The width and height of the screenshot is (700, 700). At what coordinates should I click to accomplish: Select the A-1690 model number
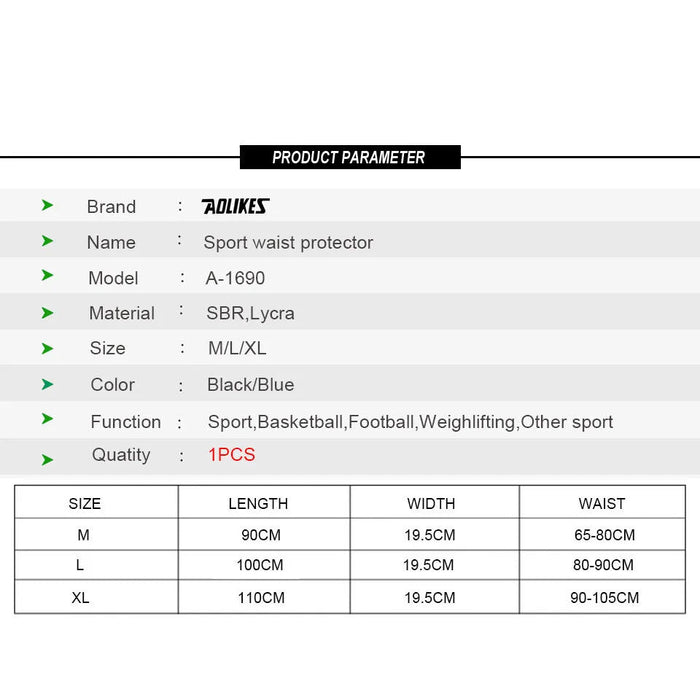(236, 278)
